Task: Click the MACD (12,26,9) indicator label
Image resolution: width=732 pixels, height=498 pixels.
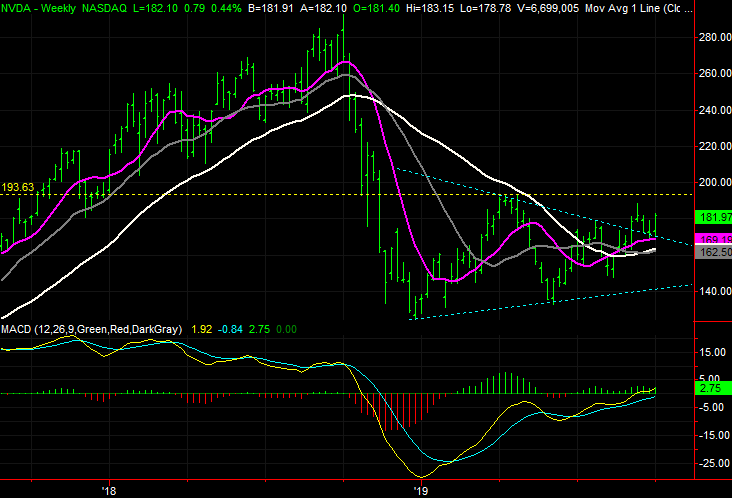Action: (92, 330)
